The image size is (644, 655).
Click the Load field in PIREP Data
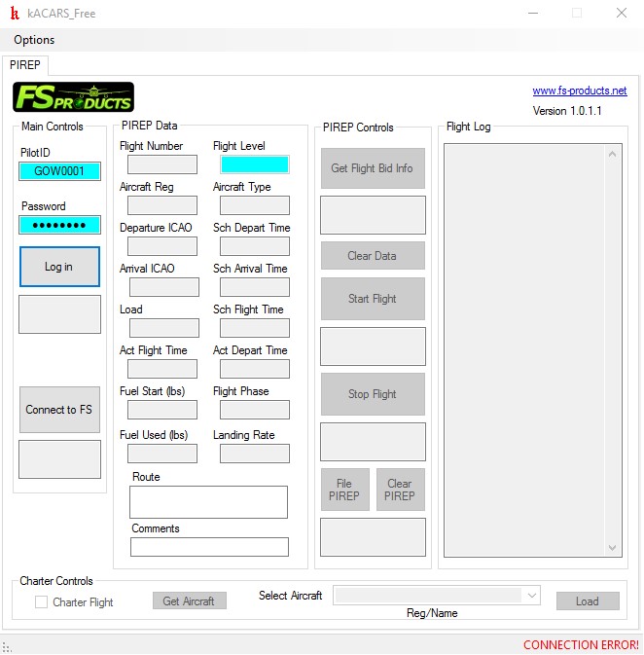[x=164, y=328]
